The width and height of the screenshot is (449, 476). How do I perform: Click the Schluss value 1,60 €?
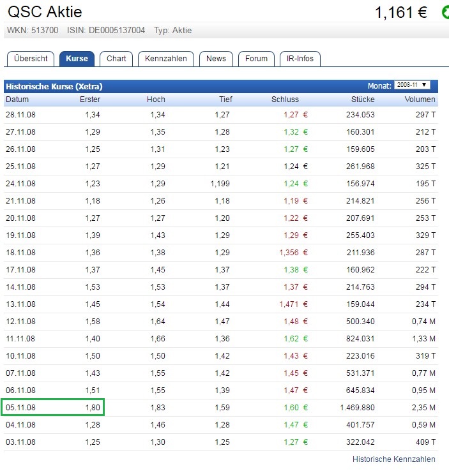click(x=296, y=407)
